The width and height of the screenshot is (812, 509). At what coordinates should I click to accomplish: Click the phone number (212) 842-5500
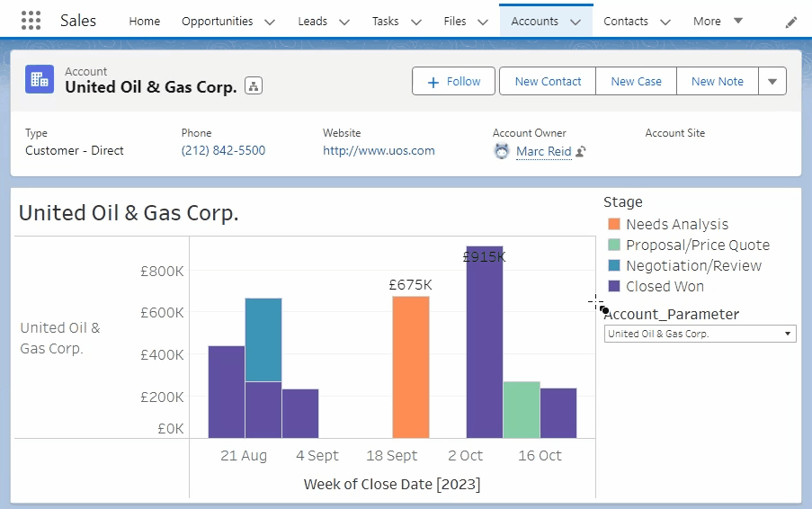pyautogui.click(x=223, y=151)
